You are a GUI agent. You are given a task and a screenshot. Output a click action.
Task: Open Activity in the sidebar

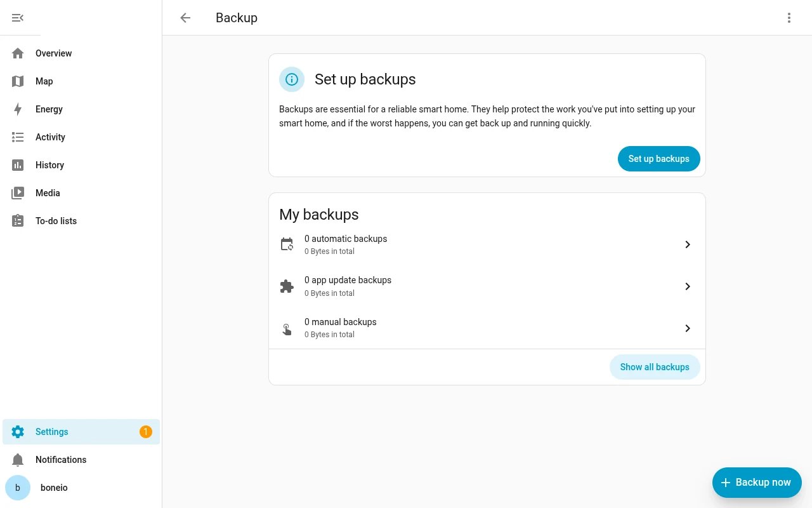pyautogui.click(x=81, y=137)
